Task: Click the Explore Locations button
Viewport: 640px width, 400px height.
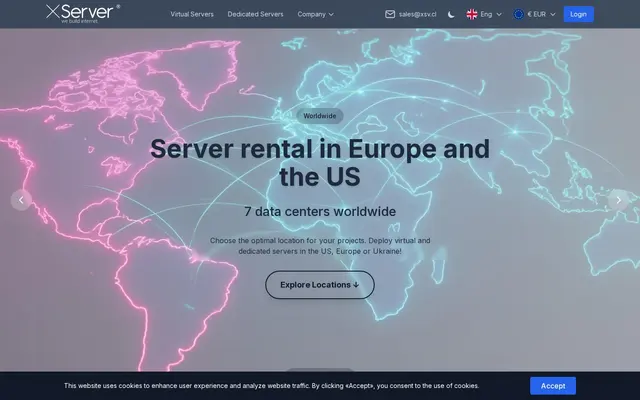Action: 320,285
